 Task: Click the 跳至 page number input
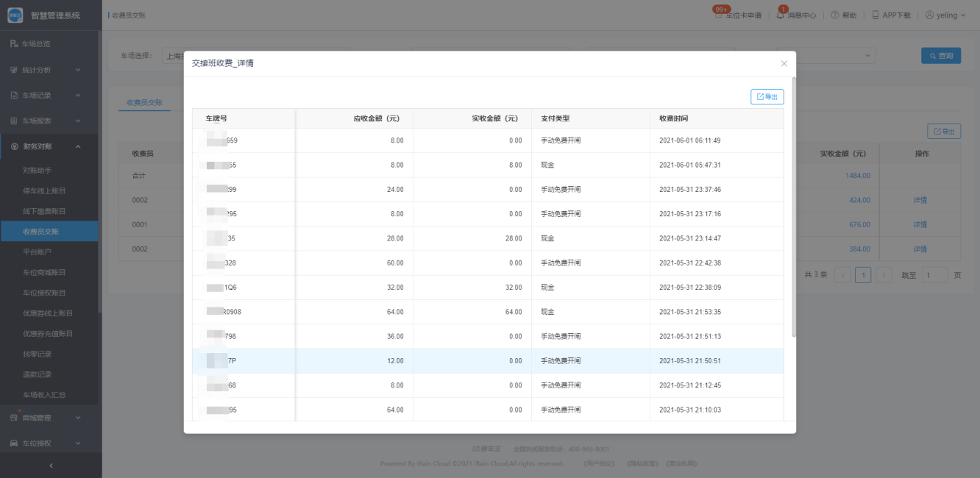[935, 275]
